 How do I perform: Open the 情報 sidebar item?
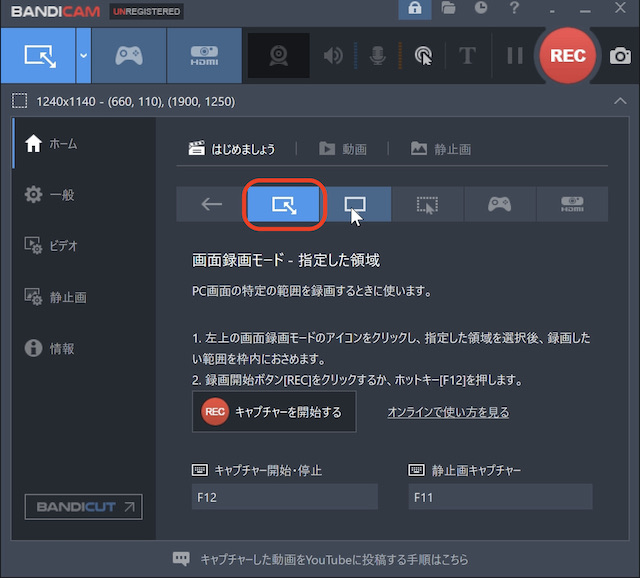(84, 348)
